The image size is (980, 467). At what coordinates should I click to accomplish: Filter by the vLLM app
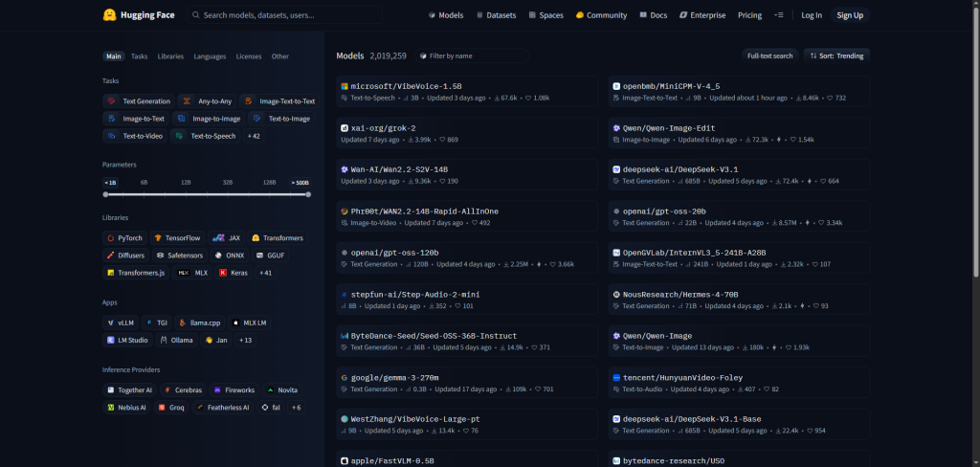[x=120, y=323]
